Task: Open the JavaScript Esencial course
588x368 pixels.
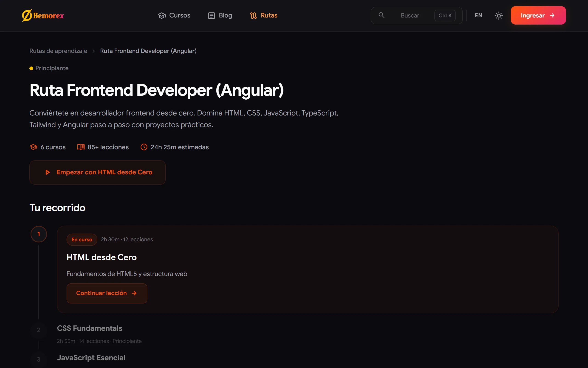Action: click(x=91, y=358)
